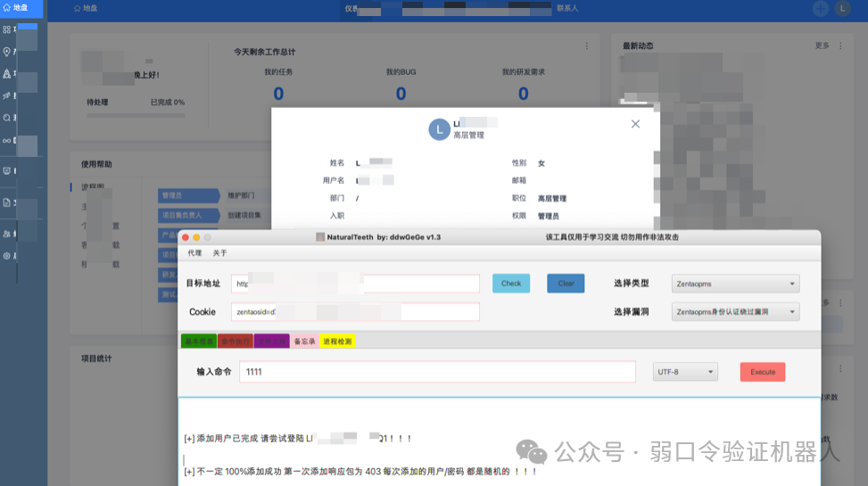
Task: Click the magnifier icon in the left sidebar
Action: 6,118
